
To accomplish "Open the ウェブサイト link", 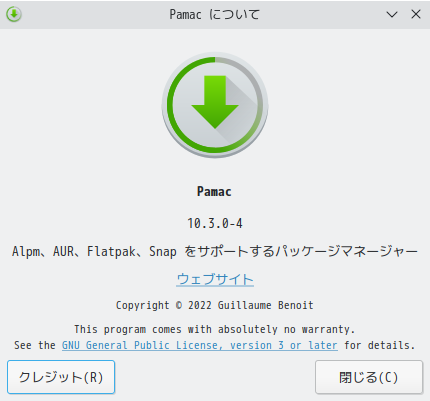I will point(215,279).
